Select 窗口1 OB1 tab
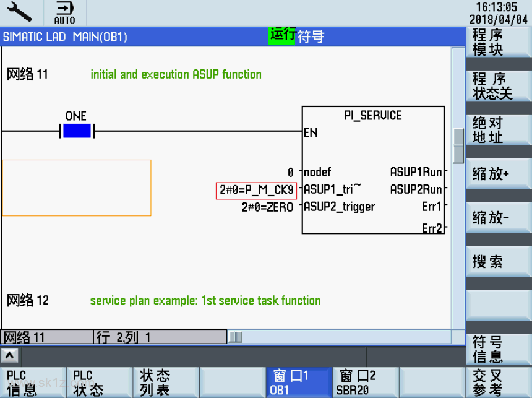This screenshot has height=398, width=532. (x=299, y=383)
